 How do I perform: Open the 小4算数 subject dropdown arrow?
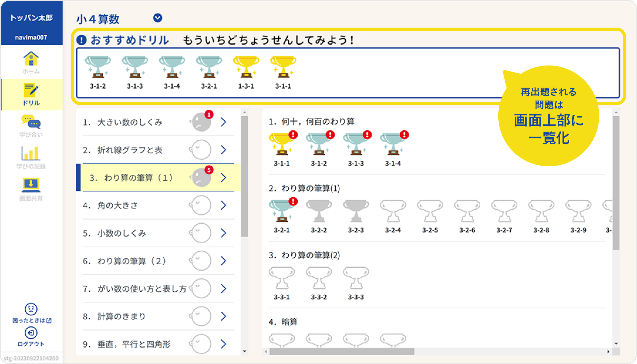(x=158, y=18)
